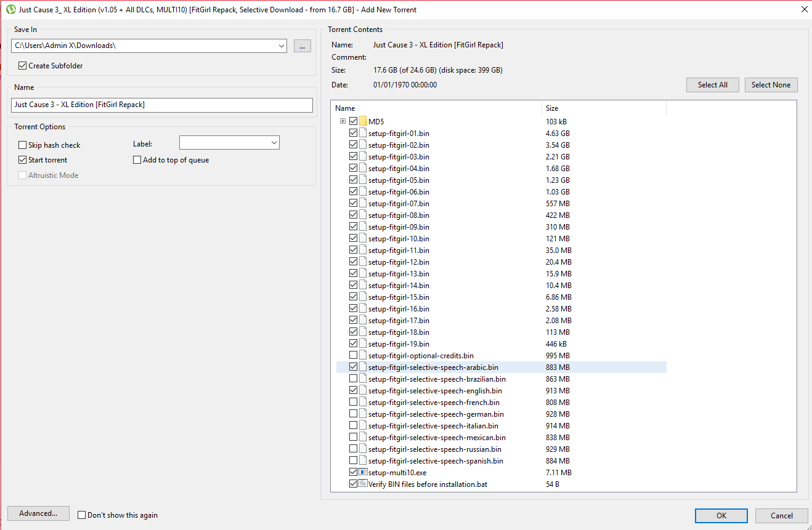This screenshot has width=812, height=530.
Task: Sort files by the Size column header
Action: (603, 108)
